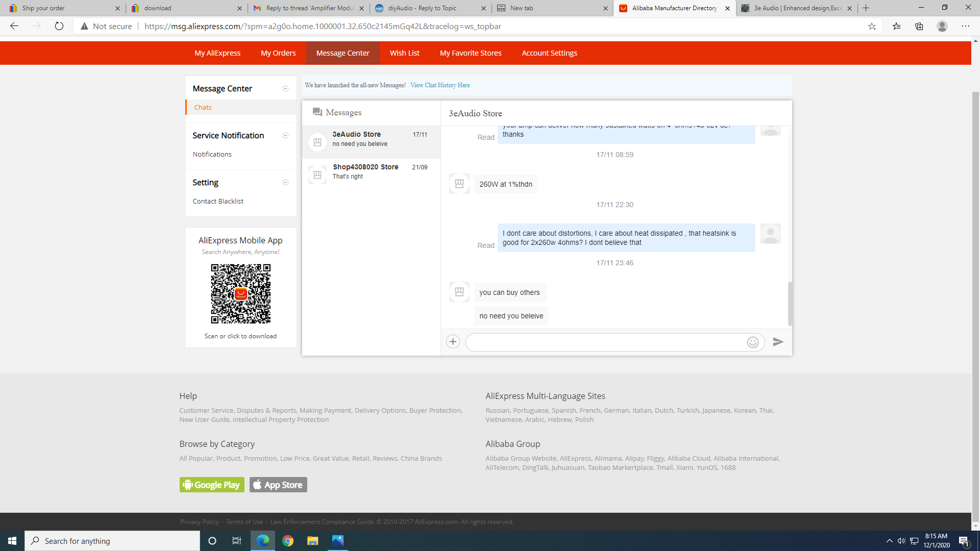The image size is (980, 551).
Task: Close the 'New tab' browser tab
Action: pos(605,8)
